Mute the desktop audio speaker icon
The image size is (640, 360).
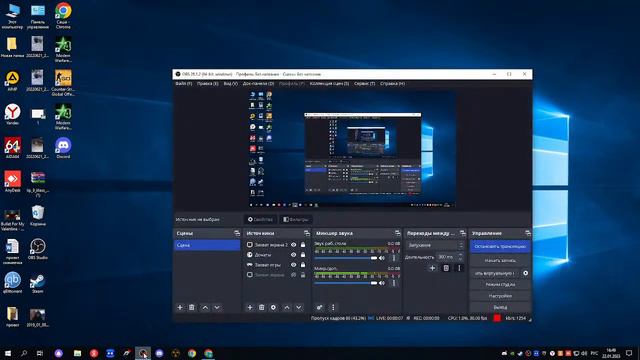(x=382, y=258)
